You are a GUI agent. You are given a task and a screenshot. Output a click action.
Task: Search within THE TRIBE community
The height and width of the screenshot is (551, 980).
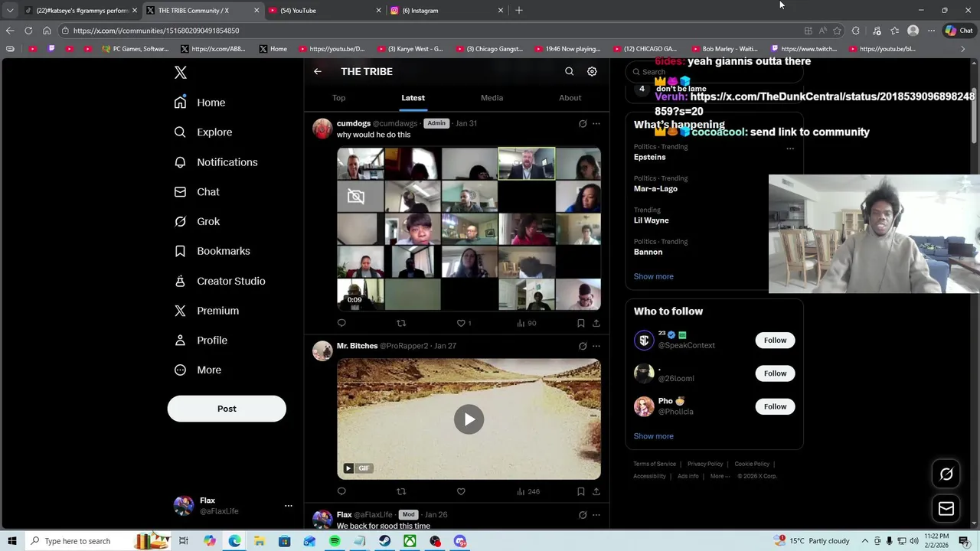point(569,71)
